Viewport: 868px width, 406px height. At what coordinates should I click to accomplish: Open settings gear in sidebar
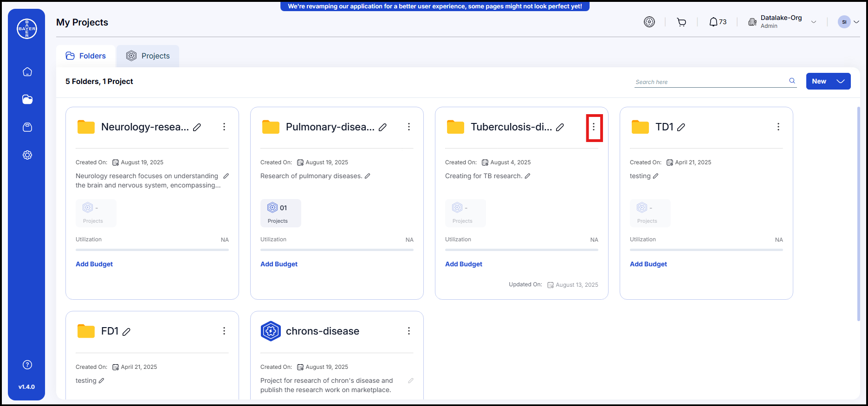click(x=27, y=155)
